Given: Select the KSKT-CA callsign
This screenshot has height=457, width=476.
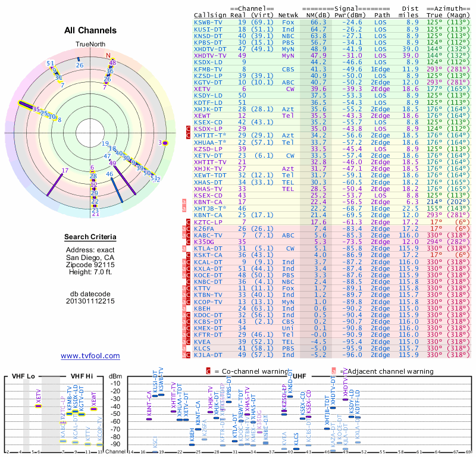Looking at the screenshot, I should [208, 255].
